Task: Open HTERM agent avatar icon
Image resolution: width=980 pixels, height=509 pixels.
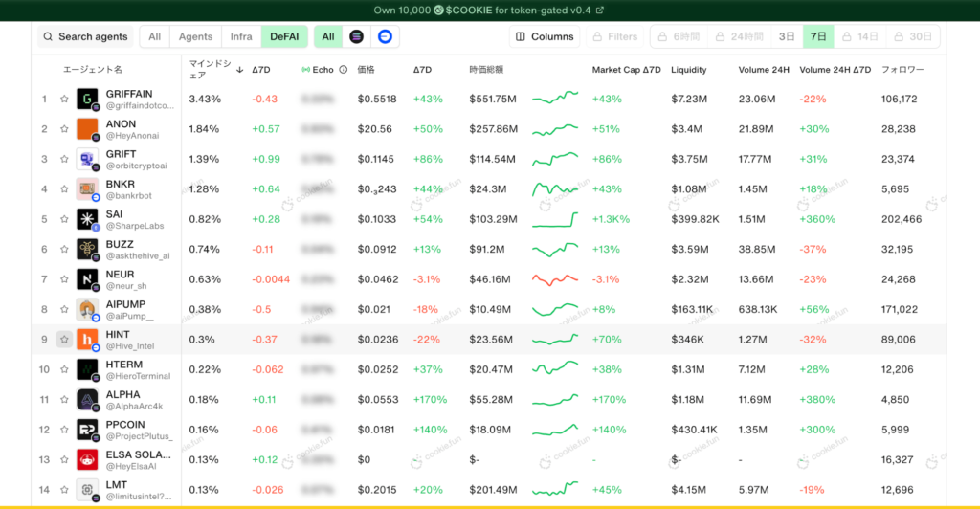Action: 87,369
